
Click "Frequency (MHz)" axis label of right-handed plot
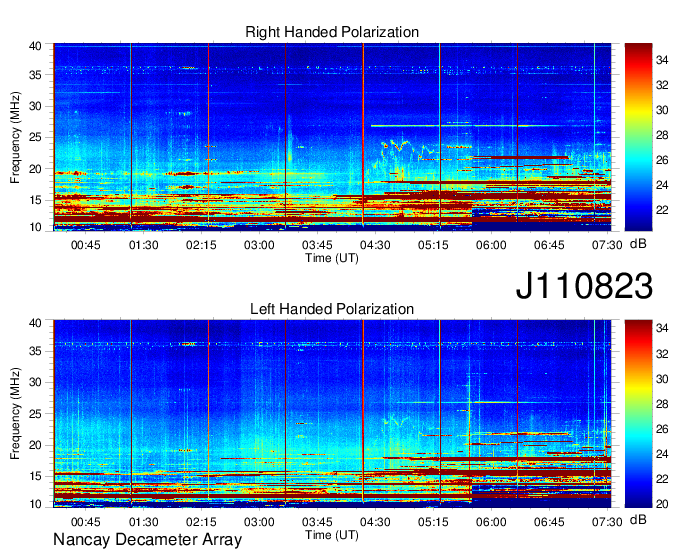click(x=15, y=137)
